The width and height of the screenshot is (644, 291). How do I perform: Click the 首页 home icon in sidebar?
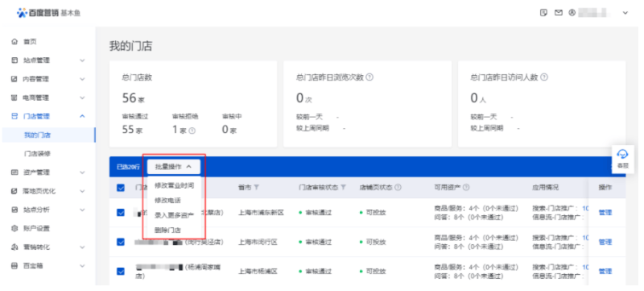click(14, 41)
